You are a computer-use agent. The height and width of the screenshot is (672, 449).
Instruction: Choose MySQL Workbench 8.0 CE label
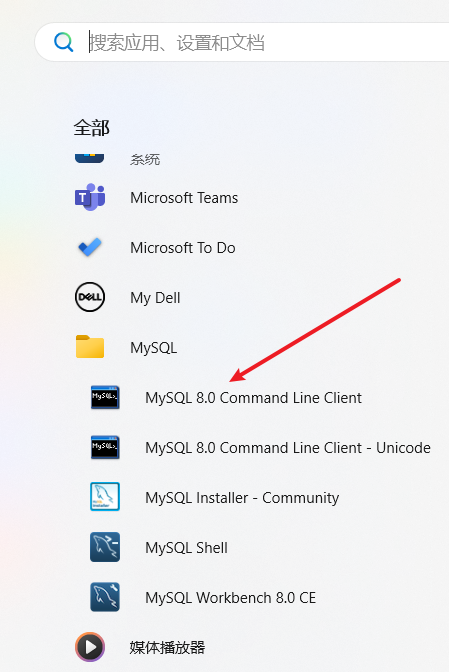click(230, 597)
